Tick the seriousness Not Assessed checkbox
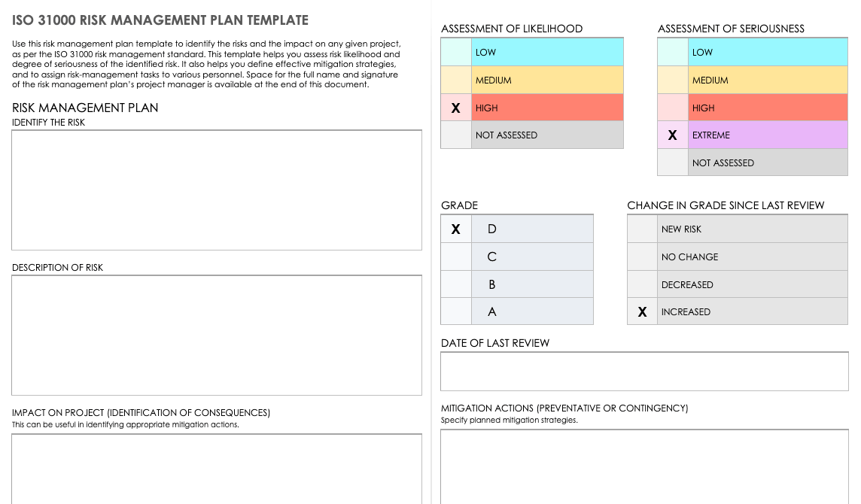 pos(673,163)
